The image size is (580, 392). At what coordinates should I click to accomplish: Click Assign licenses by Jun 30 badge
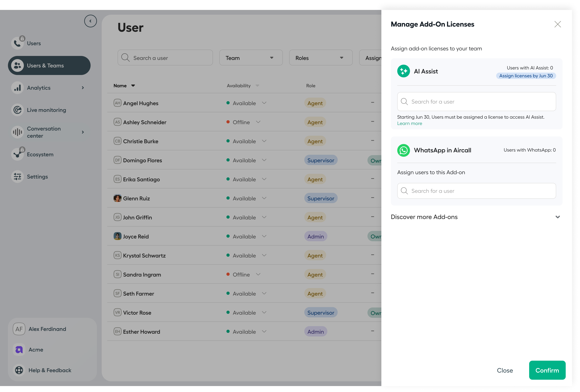[x=526, y=76]
